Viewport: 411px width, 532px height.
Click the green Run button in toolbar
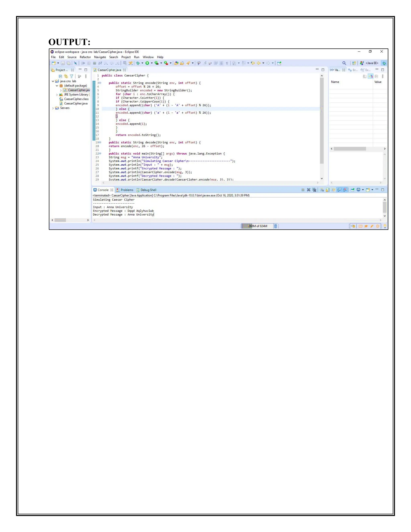point(147,63)
